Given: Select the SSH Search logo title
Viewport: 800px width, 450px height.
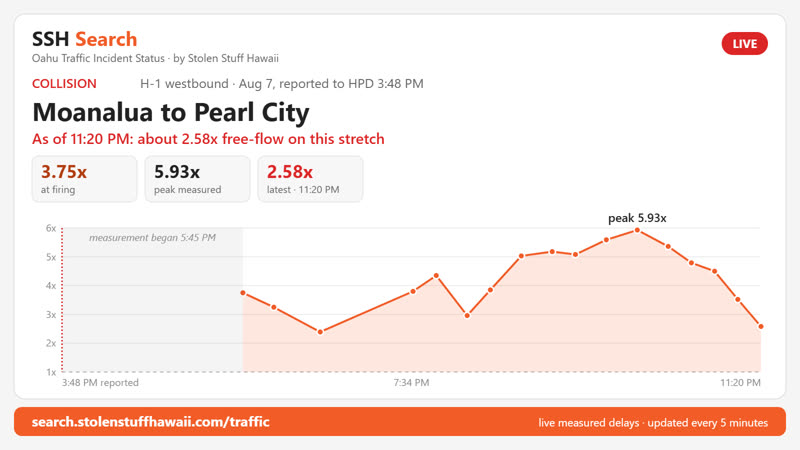Looking at the screenshot, I should coord(85,39).
